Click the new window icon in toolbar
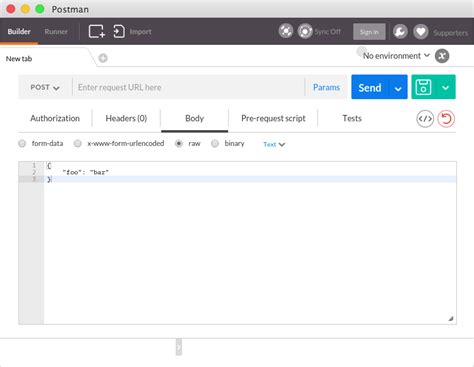474x367 pixels. point(97,32)
